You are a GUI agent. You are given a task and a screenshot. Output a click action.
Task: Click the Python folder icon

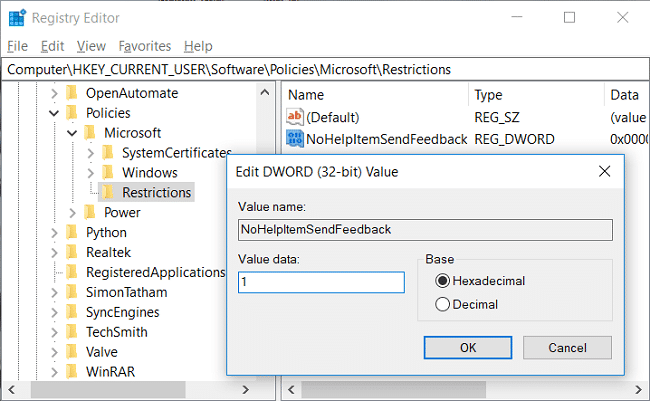tap(72, 232)
